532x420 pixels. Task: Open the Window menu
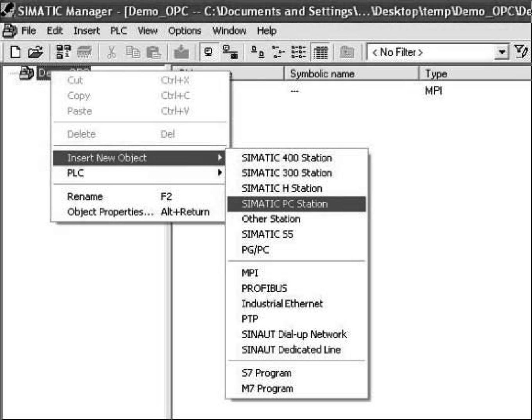(229, 31)
